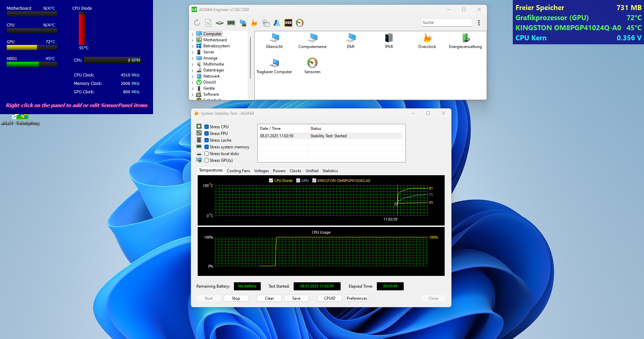
Task: Expand the Netzwerk tree node chevron
Action: coord(193,77)
